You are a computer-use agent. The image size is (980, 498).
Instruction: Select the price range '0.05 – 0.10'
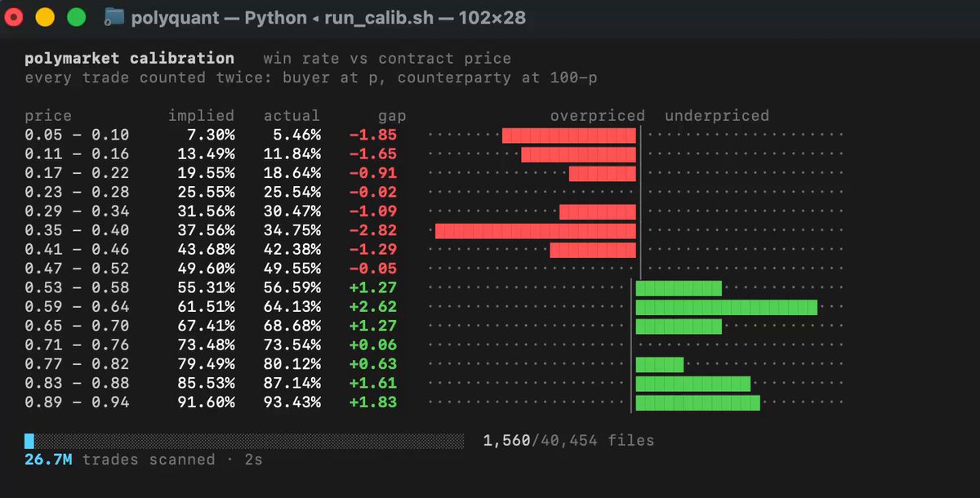[77, 136]
